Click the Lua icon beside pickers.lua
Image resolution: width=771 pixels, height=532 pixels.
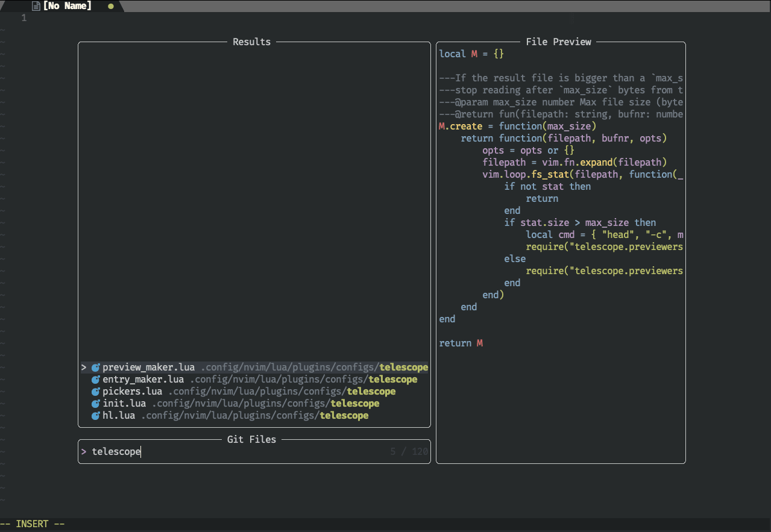pyautogui.click(x=95, y=392)
